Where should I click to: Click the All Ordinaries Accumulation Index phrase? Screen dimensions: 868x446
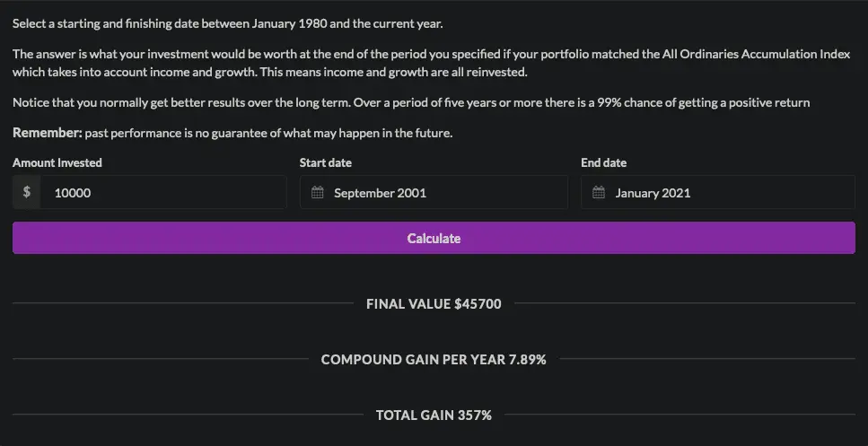click(x=743, y=54)
